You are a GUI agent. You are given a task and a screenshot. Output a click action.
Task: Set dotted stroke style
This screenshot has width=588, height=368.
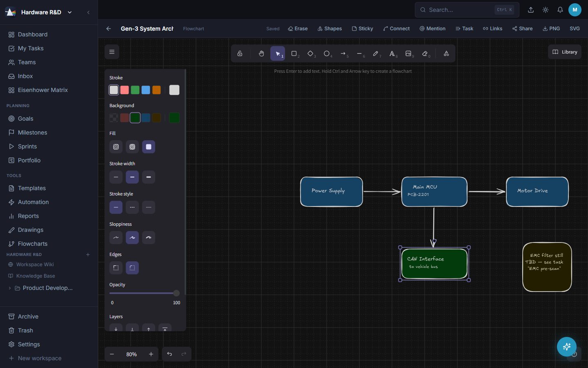click(x=149, y=207)
